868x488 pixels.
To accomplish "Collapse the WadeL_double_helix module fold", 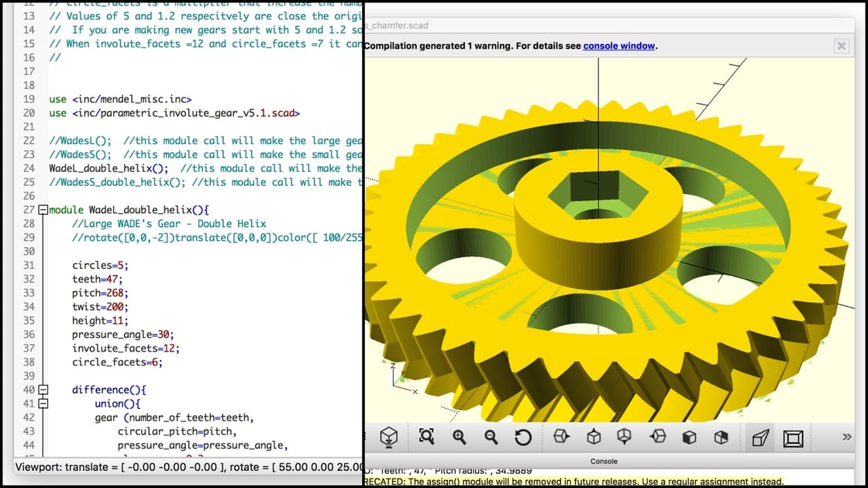I will tap(43, 209).
